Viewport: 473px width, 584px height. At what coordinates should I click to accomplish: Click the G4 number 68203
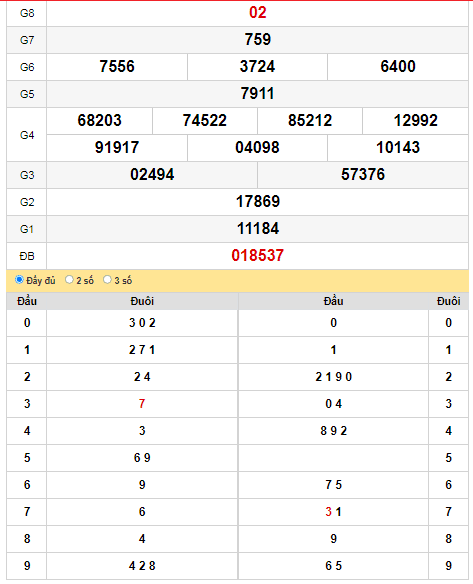(x=99, y=120)
